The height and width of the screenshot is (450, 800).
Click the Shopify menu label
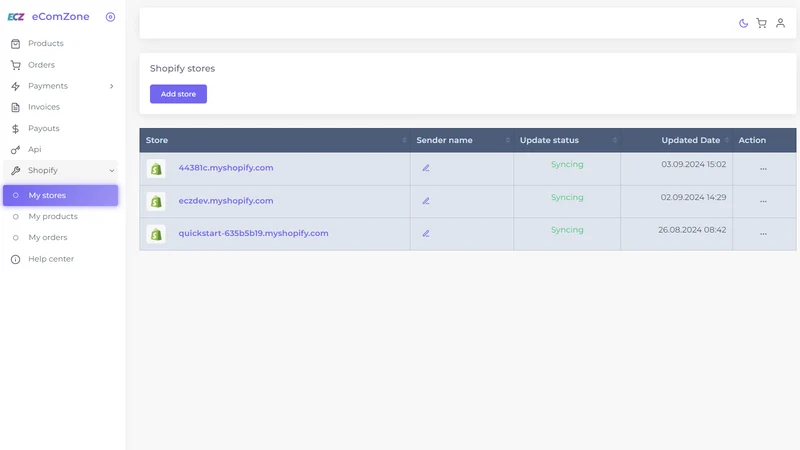(43, 170)
